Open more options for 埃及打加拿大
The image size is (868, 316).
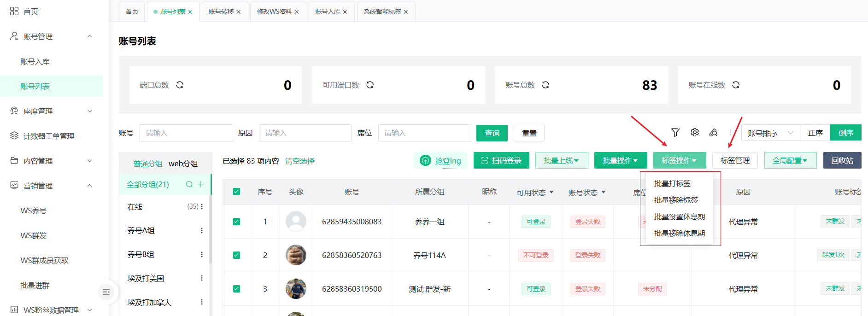click(x=202, y=302)
